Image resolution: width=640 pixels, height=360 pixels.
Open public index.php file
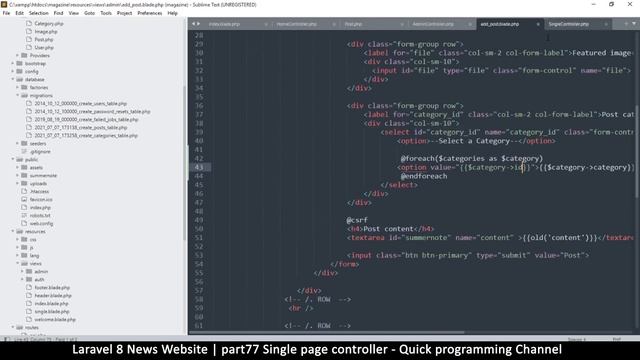(40, 207)
